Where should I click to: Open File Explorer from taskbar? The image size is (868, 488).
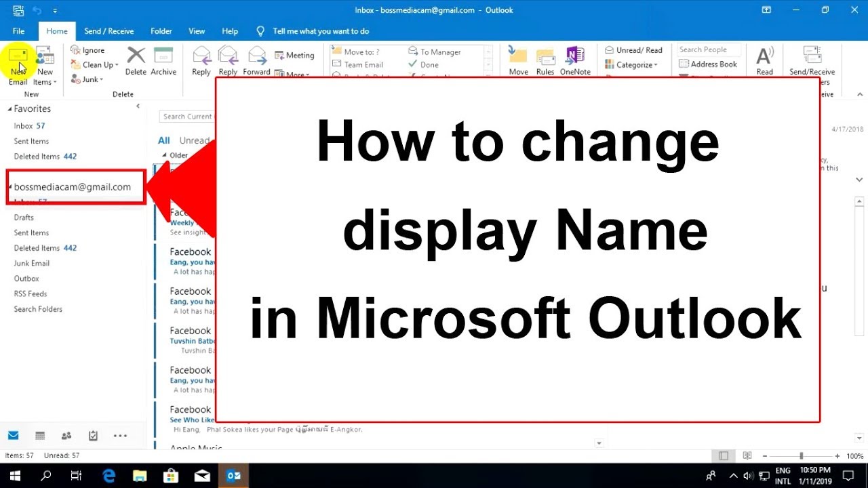coord(140,475)
